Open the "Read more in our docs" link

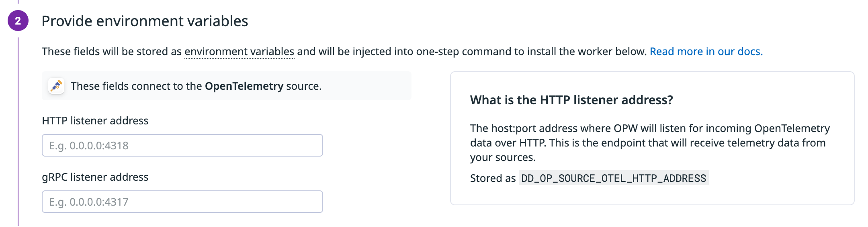point(706,52)
